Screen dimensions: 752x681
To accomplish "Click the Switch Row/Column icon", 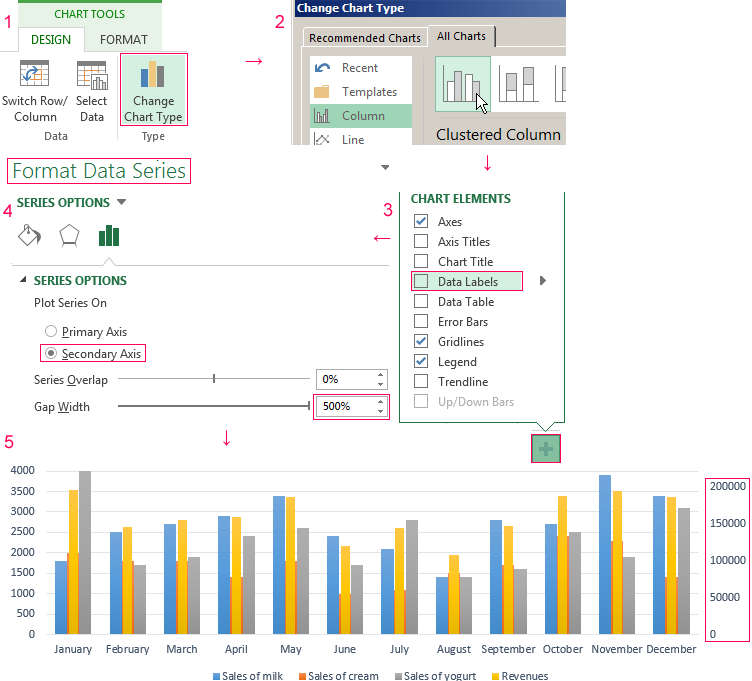I will 35,76.
